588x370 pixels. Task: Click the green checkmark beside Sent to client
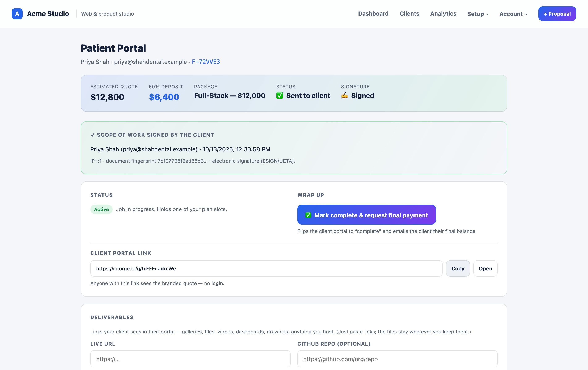click(x=280, y=96)
